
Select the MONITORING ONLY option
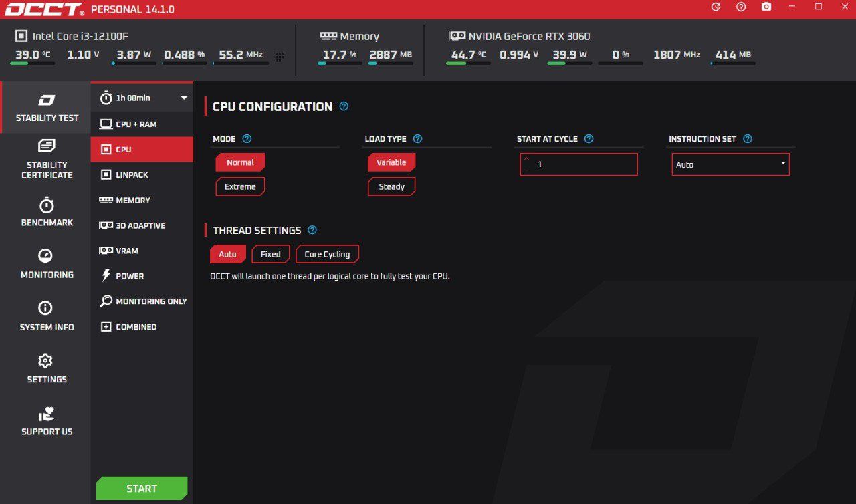click(x=142, y=301)
